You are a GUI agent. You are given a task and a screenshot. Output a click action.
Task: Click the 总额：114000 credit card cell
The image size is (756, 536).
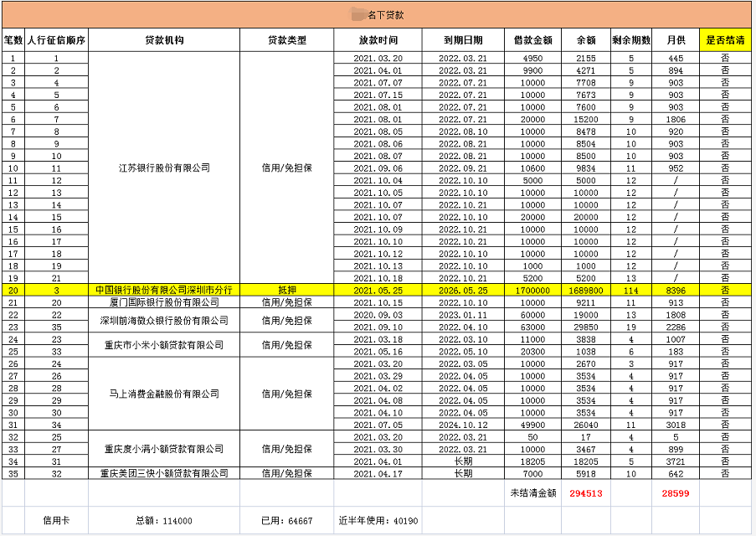pos(164,521)
